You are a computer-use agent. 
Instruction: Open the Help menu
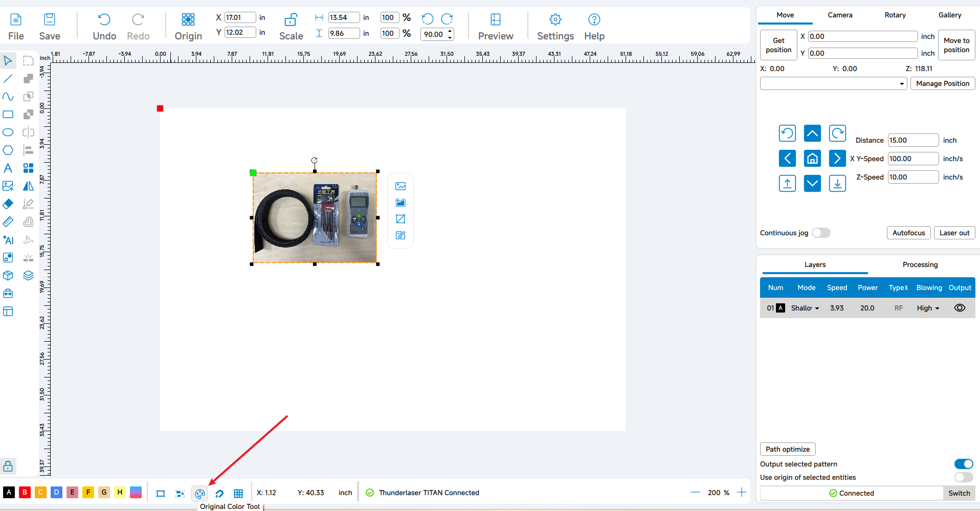coord(594,27)
